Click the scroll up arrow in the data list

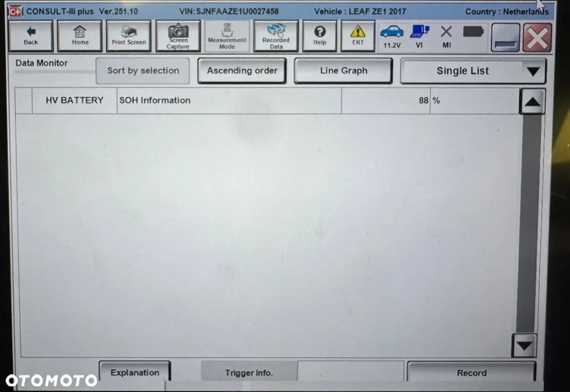(x=532, y=102)
